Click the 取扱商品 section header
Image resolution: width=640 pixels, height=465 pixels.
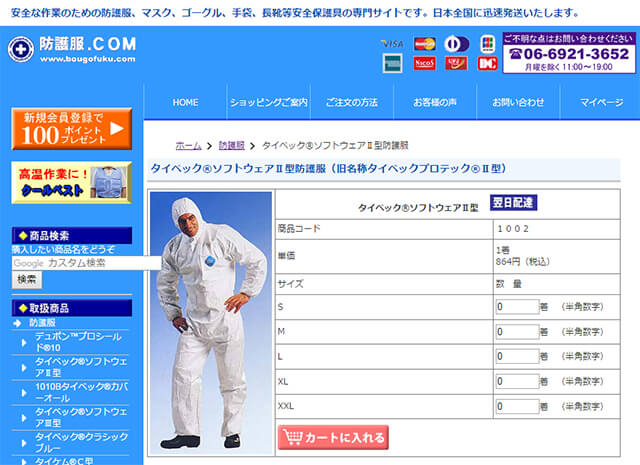(x=72, y=308)
